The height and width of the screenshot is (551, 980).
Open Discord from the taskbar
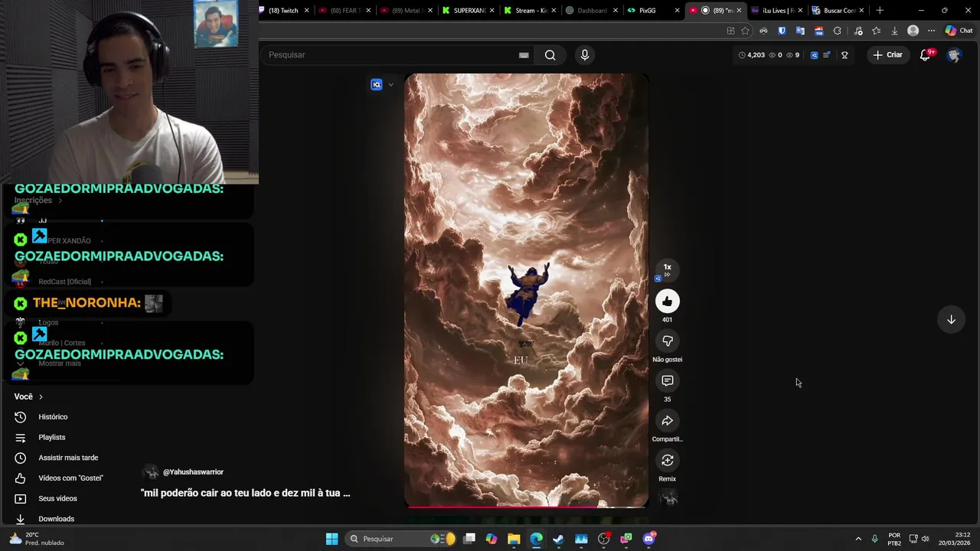click(x=648, y=539)
